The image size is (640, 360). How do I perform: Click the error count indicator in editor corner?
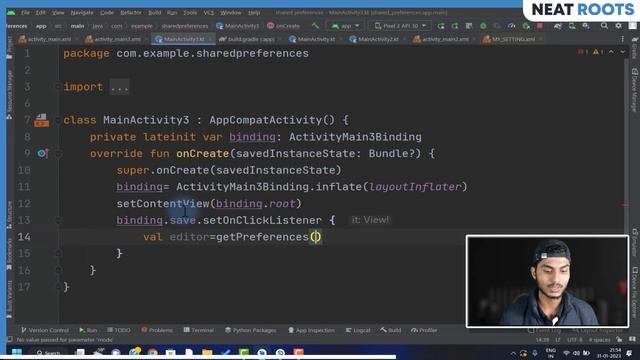click(584, 52)
